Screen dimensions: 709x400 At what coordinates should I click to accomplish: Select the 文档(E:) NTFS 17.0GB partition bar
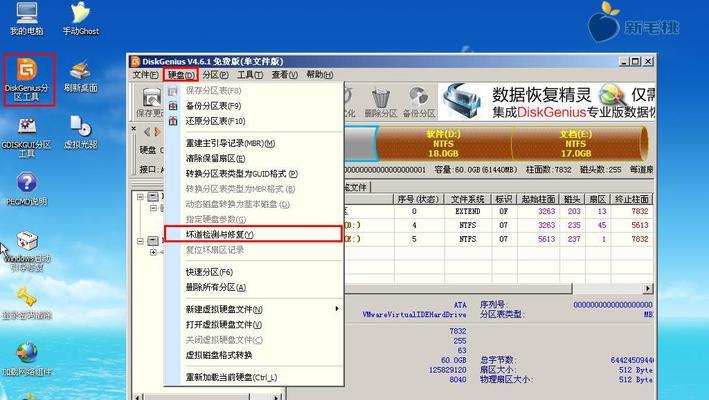click(x=578, y=144)
